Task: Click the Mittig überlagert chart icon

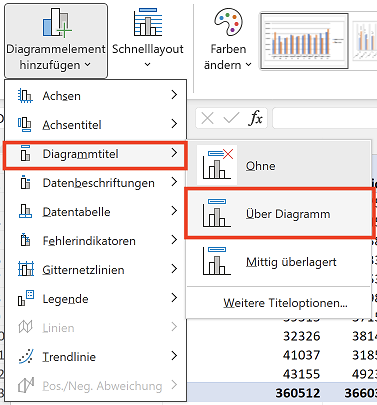Action: point(217,261)
